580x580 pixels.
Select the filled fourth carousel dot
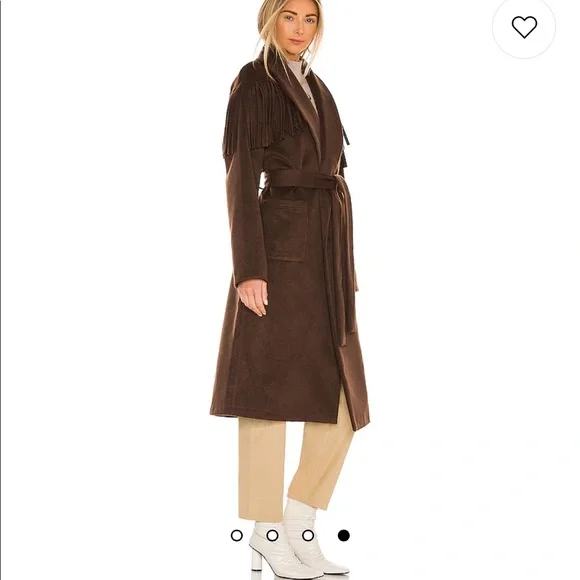click(x=344, y=535)
